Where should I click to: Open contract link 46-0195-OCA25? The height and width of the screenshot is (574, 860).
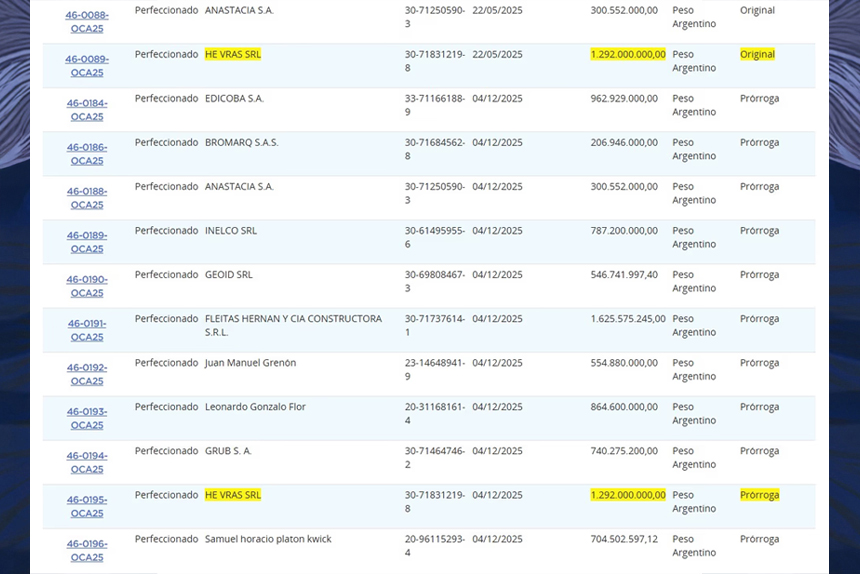(87, 507)
